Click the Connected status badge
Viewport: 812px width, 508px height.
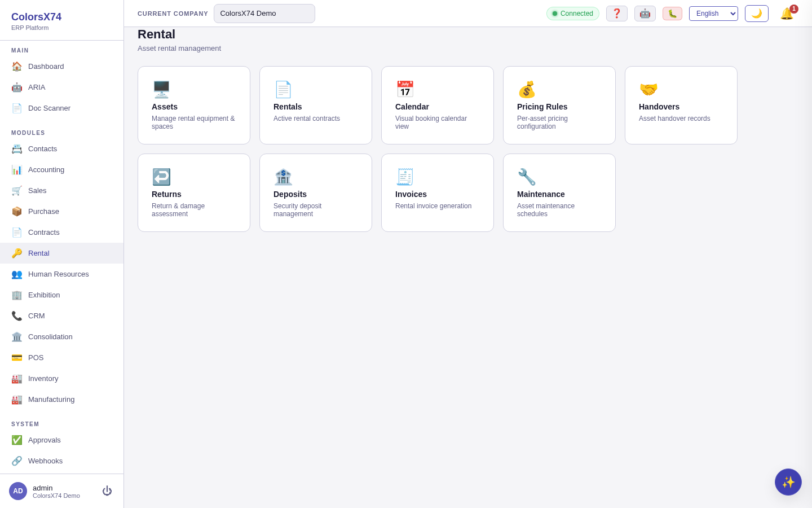(x=573, y=14)
